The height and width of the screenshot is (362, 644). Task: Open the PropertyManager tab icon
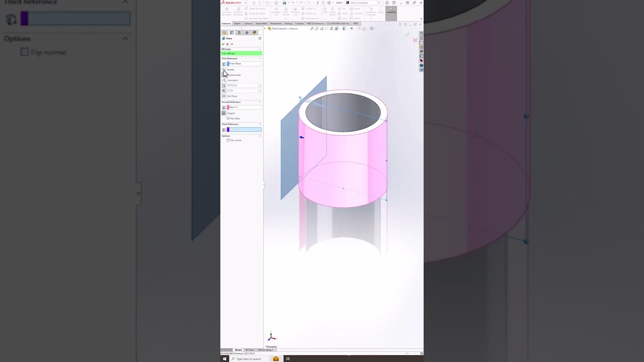(x=231, y=33)
